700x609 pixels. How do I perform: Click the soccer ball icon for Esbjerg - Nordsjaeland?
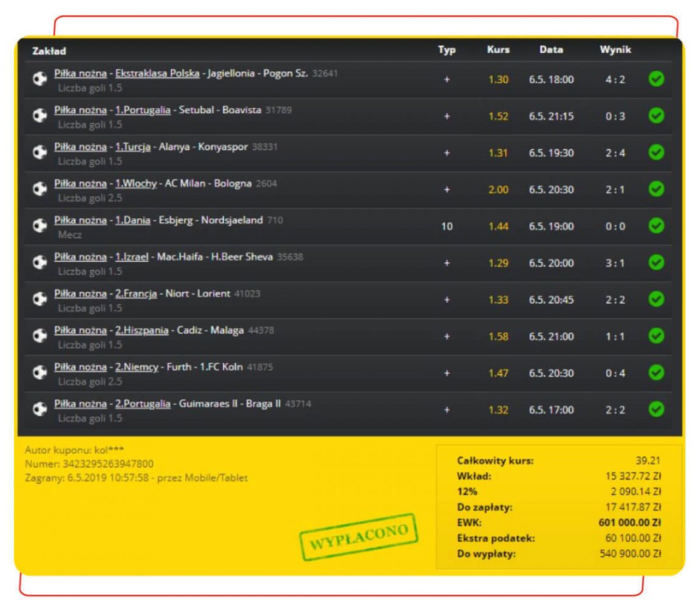click(x=39, y=227)
